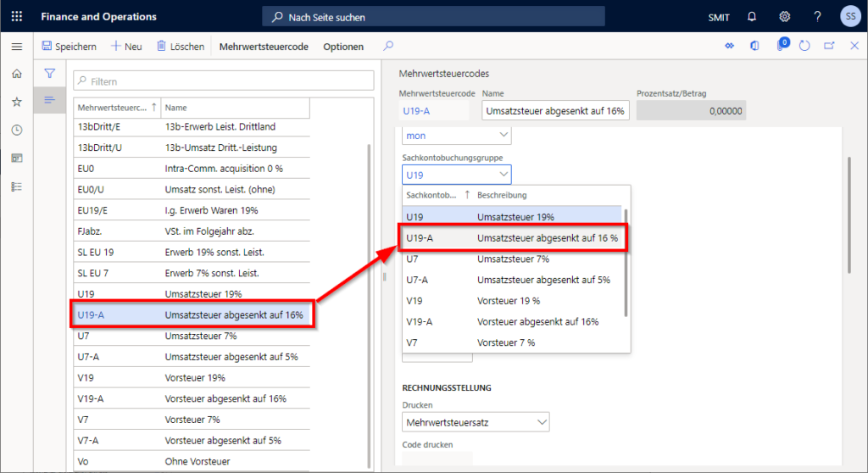Select EU0 Intra-Comm. acquisition row

click(x=192, y=169)
